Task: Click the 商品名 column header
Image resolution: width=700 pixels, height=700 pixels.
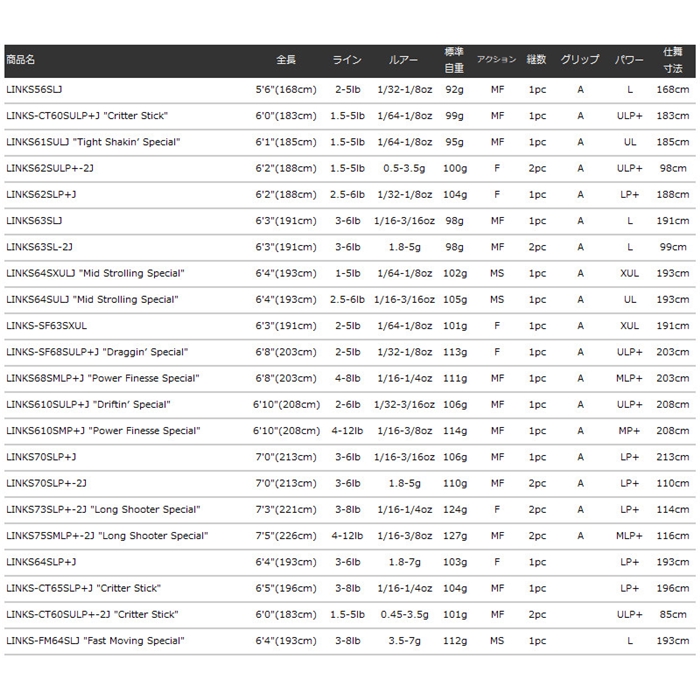Action: click(x=21, y=60)
